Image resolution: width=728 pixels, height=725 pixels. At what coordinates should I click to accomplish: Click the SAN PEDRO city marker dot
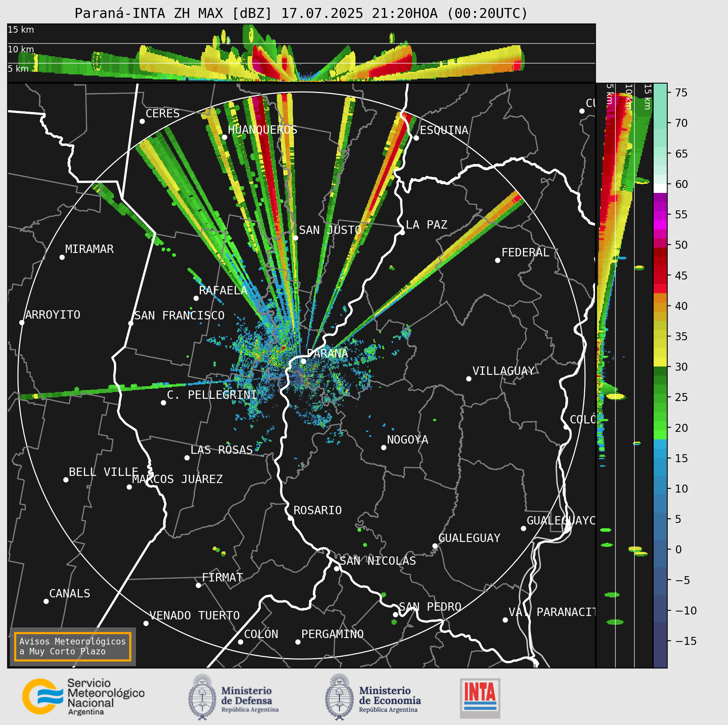click(395, 614)
